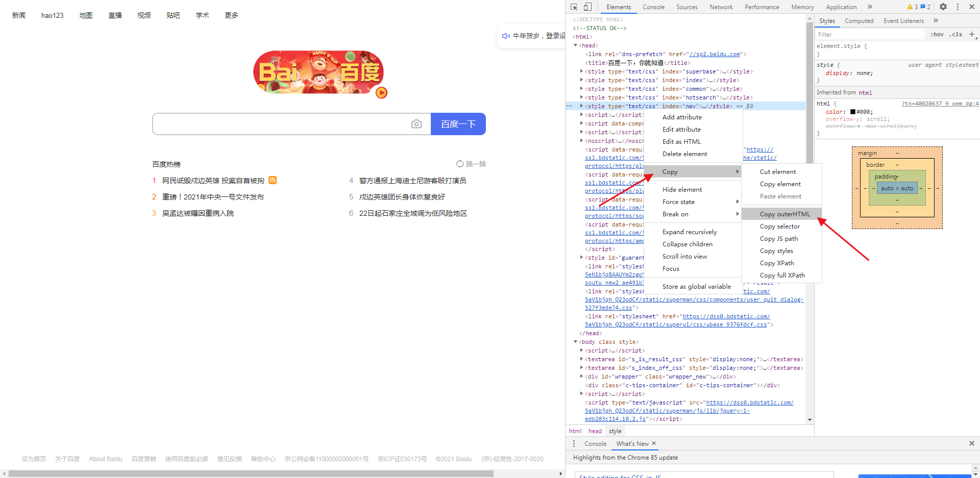Screen dimensions: 980x478
Task: Open the Force state submenu
Action: (x=693, y=202)
